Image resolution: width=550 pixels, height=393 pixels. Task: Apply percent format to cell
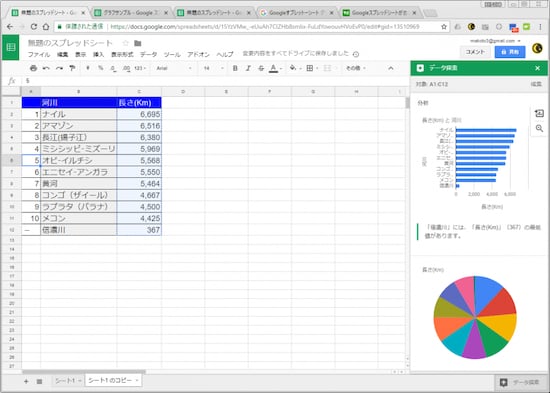tap(101, 68)
